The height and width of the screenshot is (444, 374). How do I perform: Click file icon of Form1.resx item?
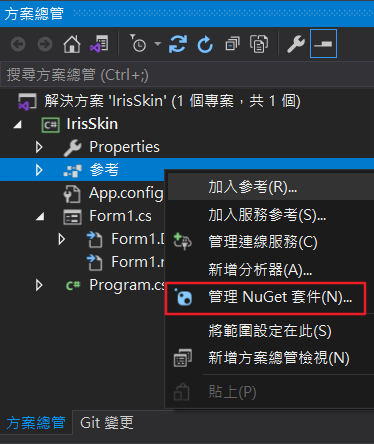tap(95, 263)
